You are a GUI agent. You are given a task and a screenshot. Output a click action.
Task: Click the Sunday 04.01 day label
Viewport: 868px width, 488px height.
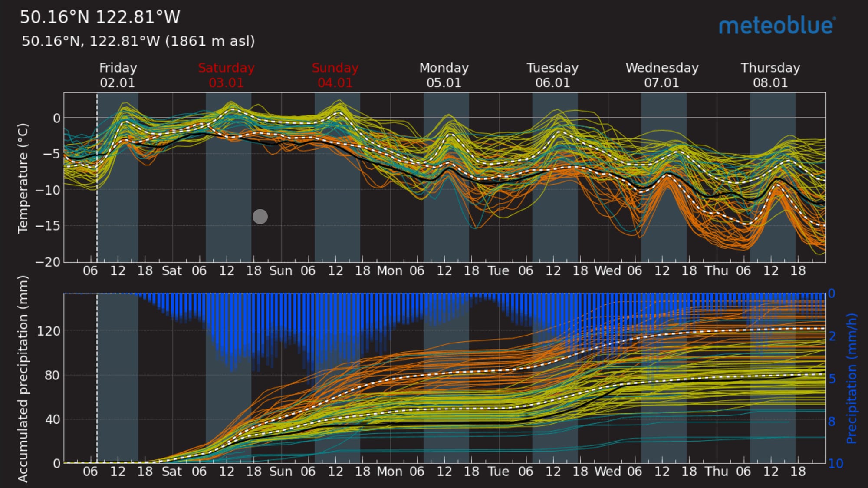pyautogui.click(x=335, y=75)
